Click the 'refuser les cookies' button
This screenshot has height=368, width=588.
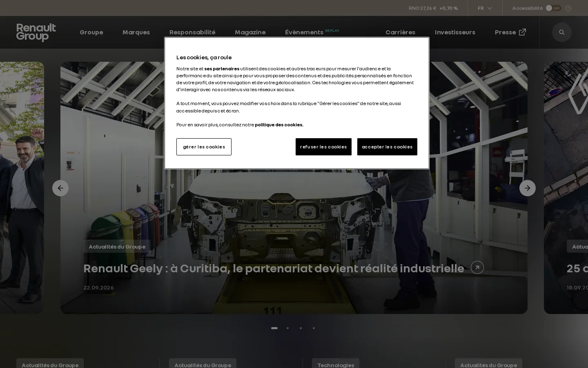tap(323, 147)
